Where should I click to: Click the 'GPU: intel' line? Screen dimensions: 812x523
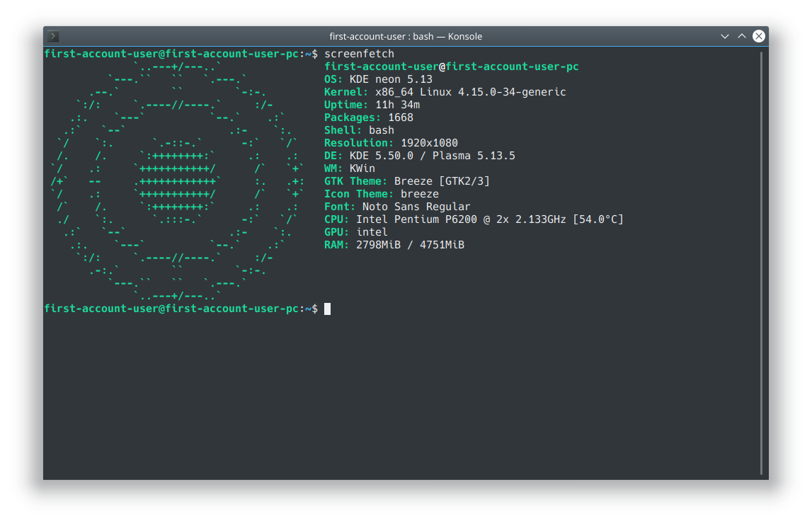point(356,232)
